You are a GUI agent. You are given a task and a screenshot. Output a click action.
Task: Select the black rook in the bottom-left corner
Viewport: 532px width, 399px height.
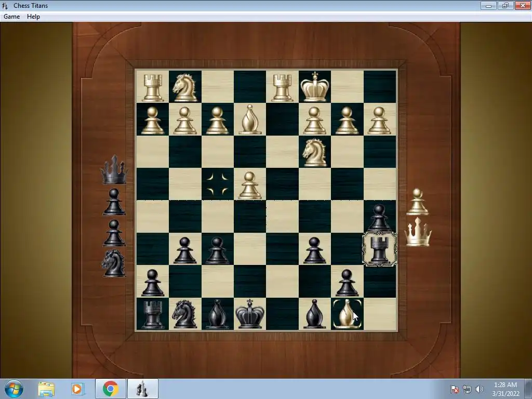152,314
